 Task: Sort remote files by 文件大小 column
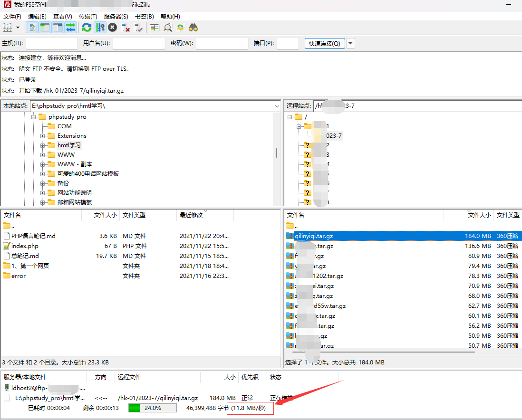[x=469, y=215]
